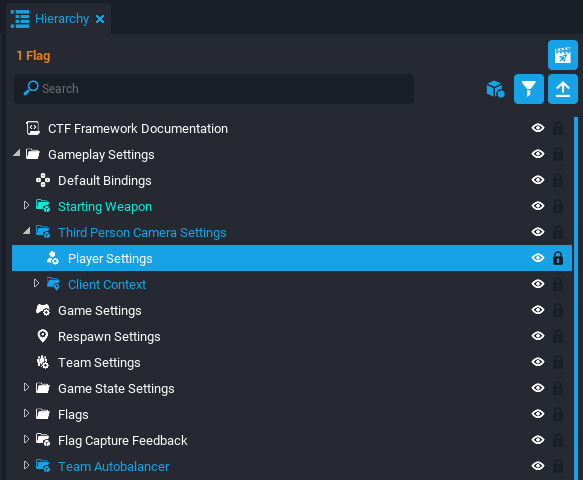
Task: Click the Search input field
Action: coord(214,89)
